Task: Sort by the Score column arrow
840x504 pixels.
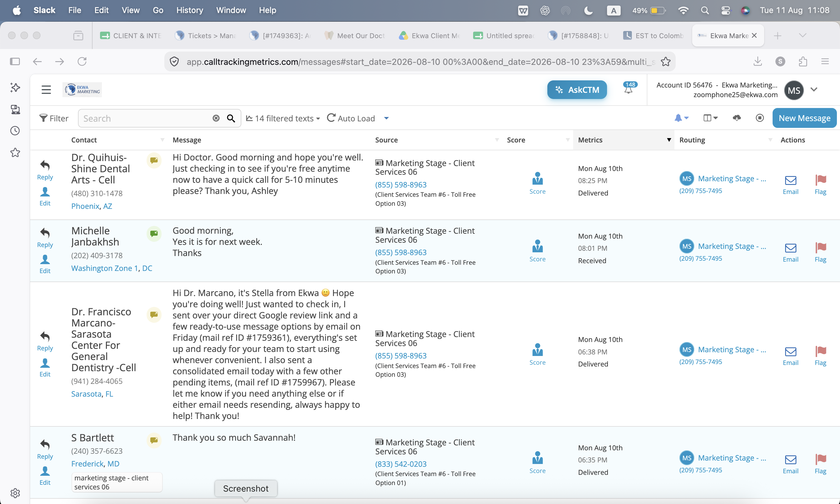Action: coord(567,140)
